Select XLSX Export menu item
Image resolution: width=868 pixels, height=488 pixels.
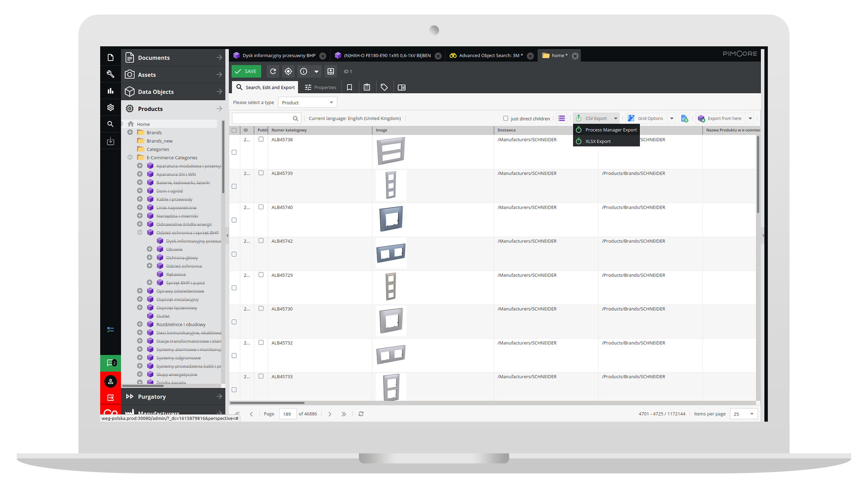pyautogui.click(x=606, y=141)
